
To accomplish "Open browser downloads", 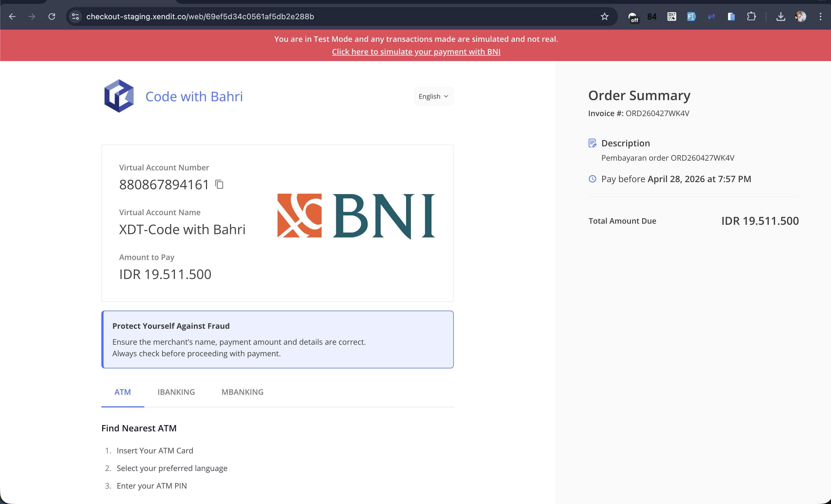I will 781,17.
